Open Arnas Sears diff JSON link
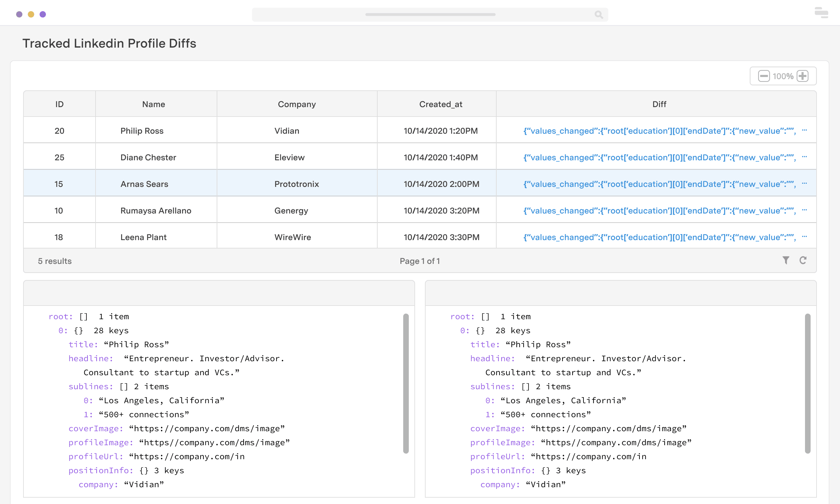840x504 pixels. pos(659,184)
